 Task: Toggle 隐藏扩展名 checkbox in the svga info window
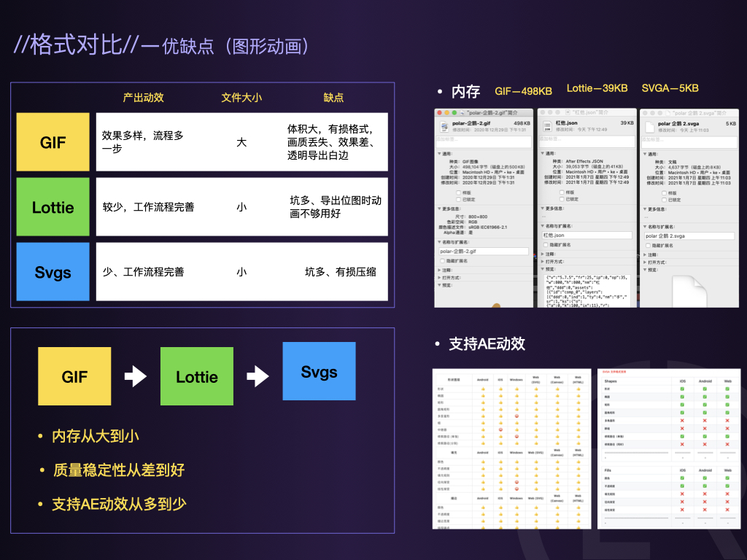pyautogui.click(x=648, y=246)
